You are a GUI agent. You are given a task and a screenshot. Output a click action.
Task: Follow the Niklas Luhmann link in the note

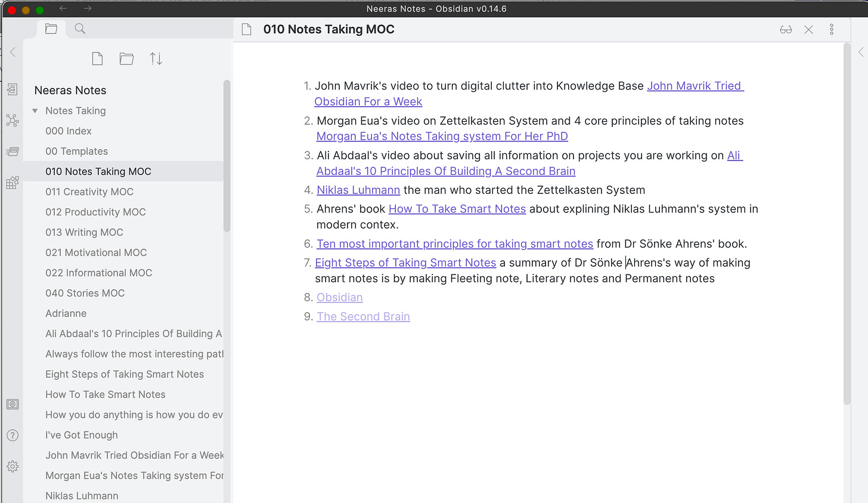coord(358,190)
